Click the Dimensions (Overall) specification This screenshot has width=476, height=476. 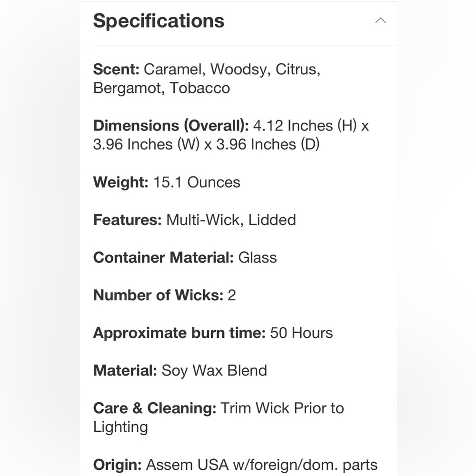tap(231, 135)
